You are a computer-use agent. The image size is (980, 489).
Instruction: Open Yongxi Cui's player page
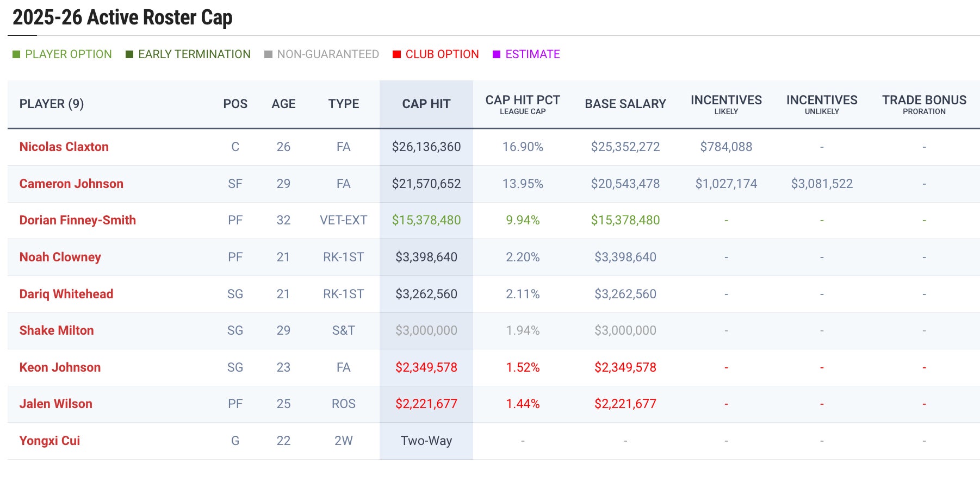(49, 441)
